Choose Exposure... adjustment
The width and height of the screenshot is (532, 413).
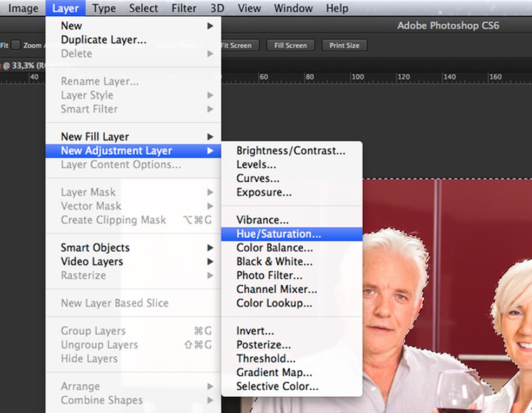[x=292, y=192]
